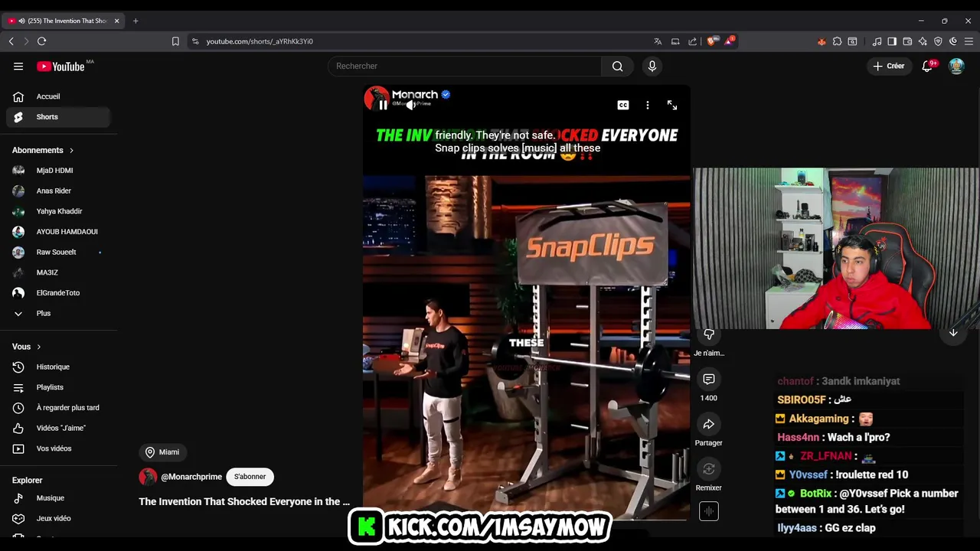Screen dimensions: 980x551
Task: Start voice search with the microphone
Action: point(652,66)
